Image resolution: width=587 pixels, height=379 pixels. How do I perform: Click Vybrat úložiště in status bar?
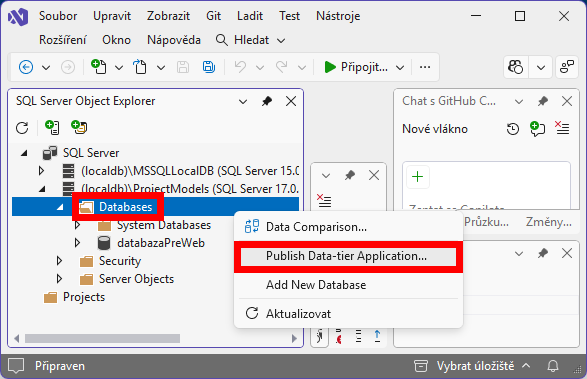click(475, 366)
